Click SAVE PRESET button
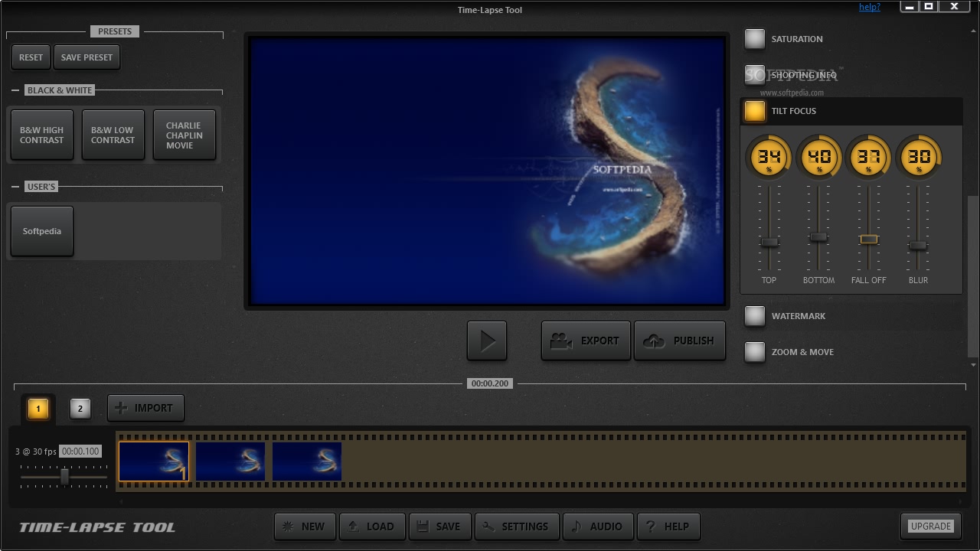This screenshot has width=980, height=551. (87, 57)
